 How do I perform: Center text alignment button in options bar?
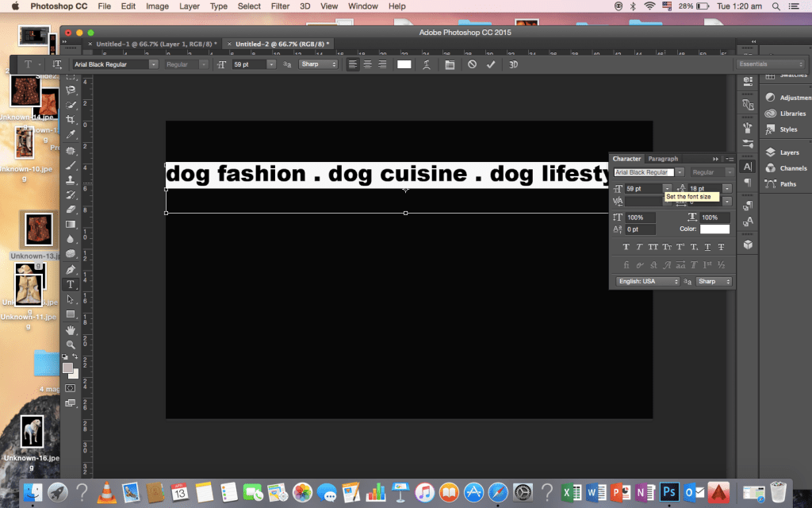coord(367,64)
